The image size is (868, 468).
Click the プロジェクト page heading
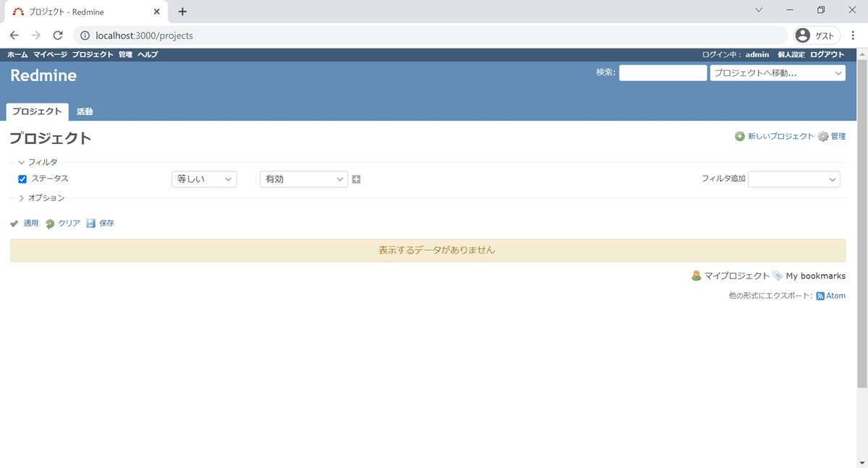[51, 138]
